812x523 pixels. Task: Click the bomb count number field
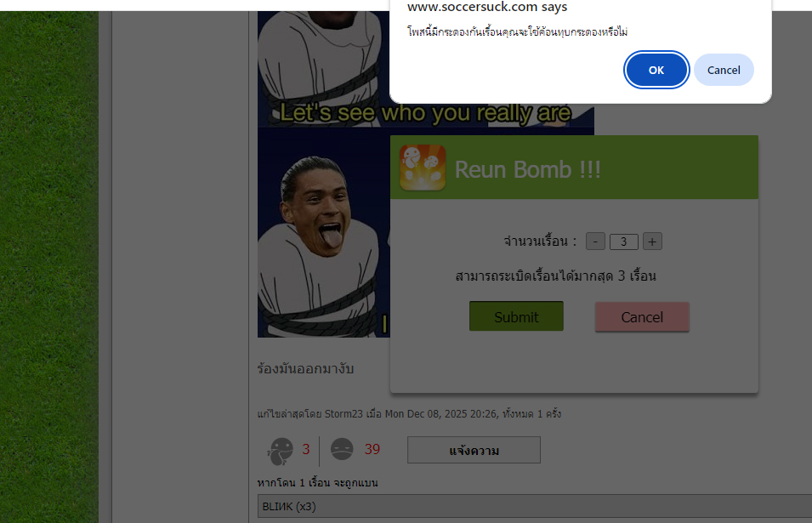(x=623, y=242)
